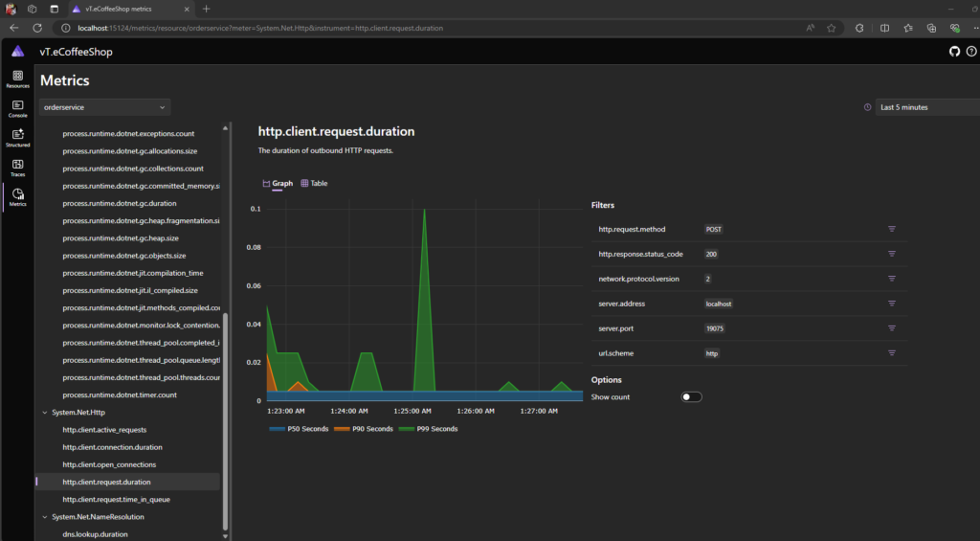Image resolution: width=980 pixels, height=541 pixels.
Task: Open the Metrics page in sidebar
Action: click(17, 197)
